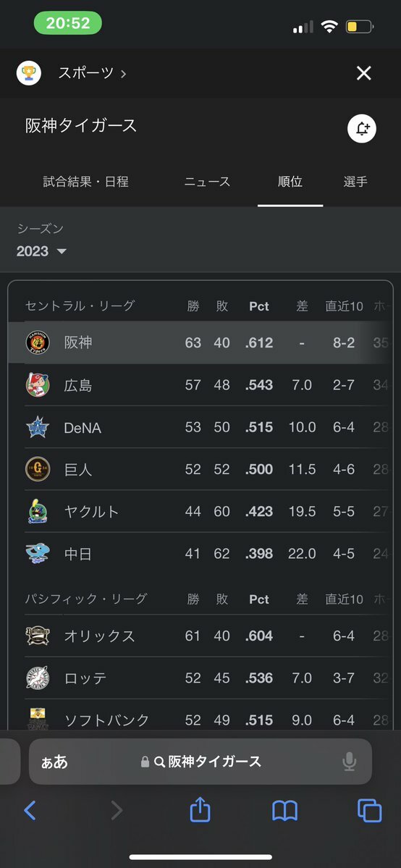This screenshot has height=868, width=401.
Task: Open the 2023 season dropdown
Action: (x=41, y=251)
